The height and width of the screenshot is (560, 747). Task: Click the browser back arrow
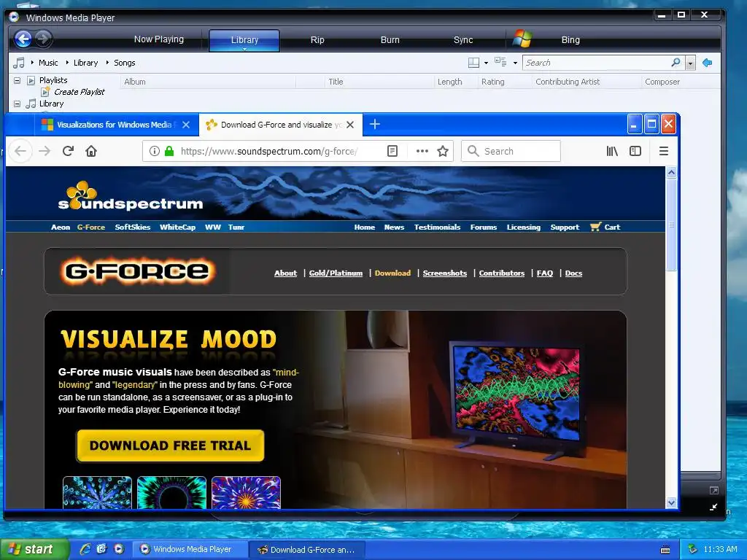click(x=20, y=151)
